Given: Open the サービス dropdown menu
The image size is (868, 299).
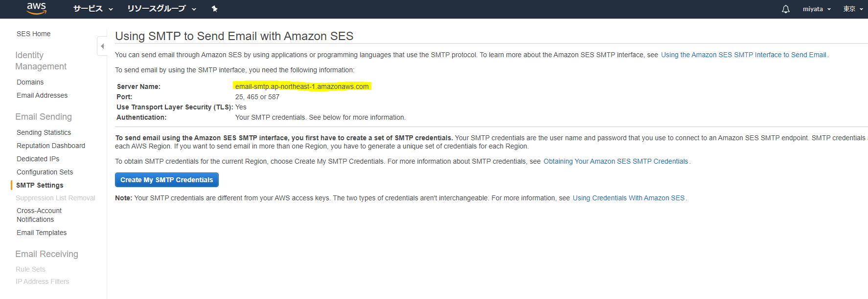Looking at the screenshot, I should [x=93, y=9].
